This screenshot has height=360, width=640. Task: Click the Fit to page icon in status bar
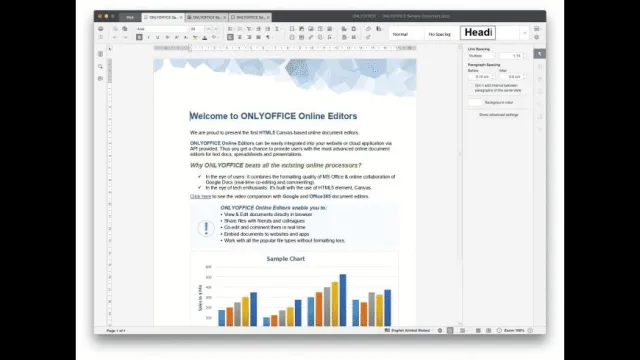pyautogui.click(x=478, y=331)
